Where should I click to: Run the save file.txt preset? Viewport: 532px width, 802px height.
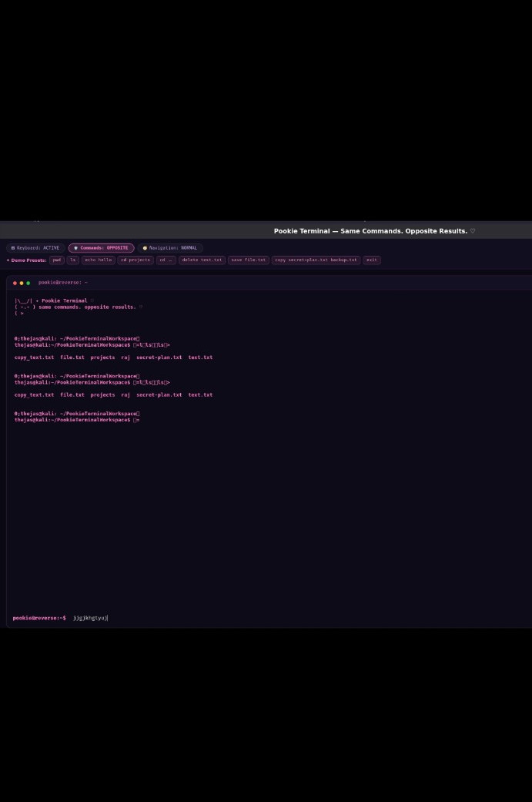point(249,260)
